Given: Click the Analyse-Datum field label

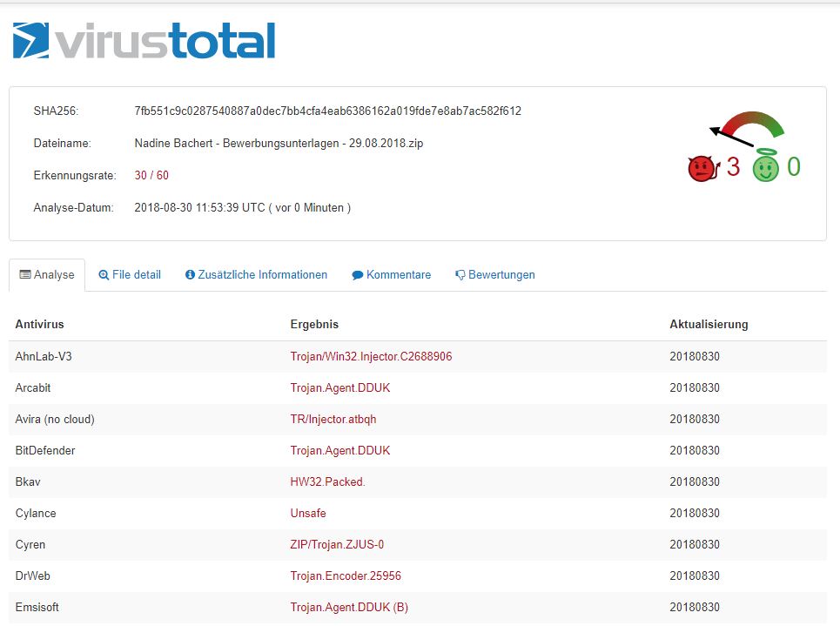Looking at the screenshot, I should coord(73,207).
